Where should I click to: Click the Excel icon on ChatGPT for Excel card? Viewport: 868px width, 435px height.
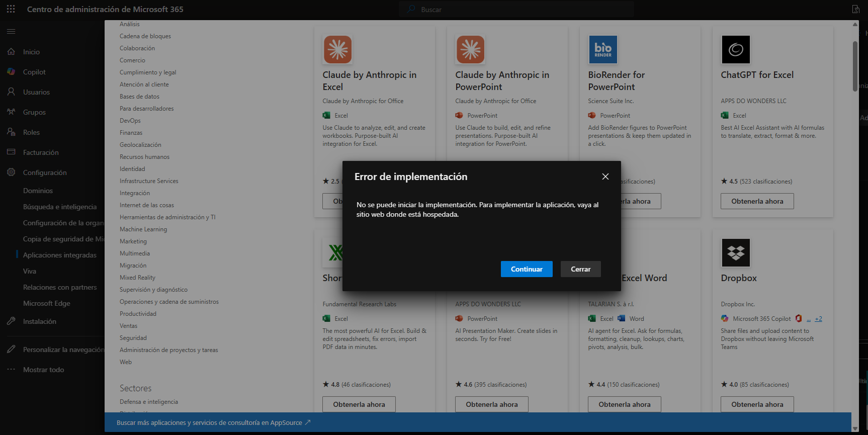[725, 116]
